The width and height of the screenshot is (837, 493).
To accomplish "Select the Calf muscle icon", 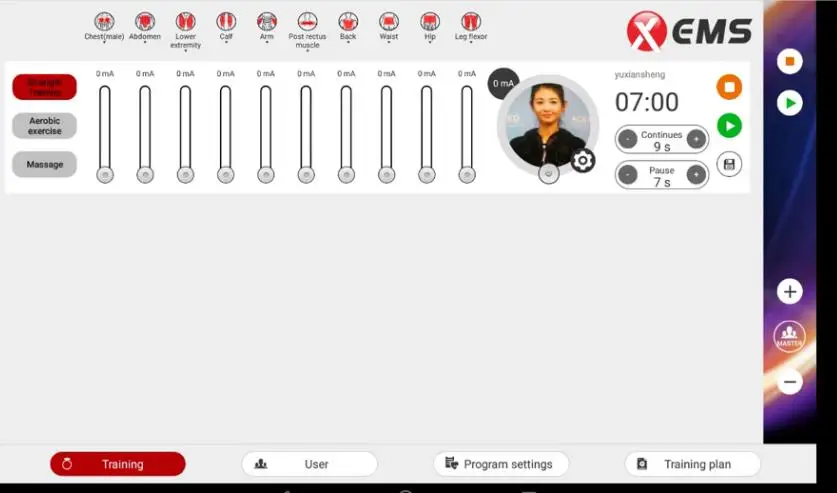I will click(226, 21).
